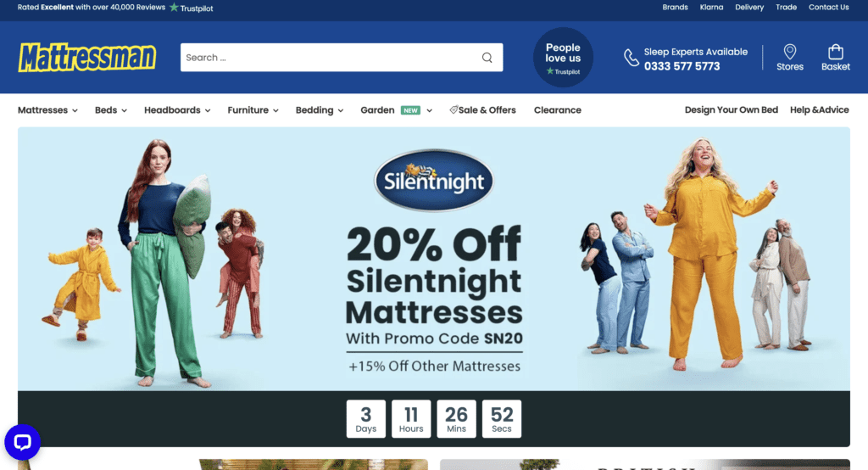
Task: Open the live chat bubble icon
Action: tap(23, 442)
